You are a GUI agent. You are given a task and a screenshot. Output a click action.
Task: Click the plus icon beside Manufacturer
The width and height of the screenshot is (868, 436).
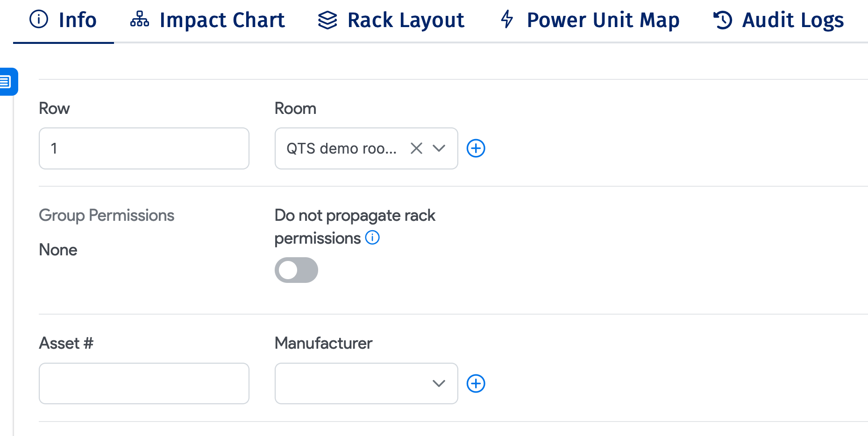476,383
